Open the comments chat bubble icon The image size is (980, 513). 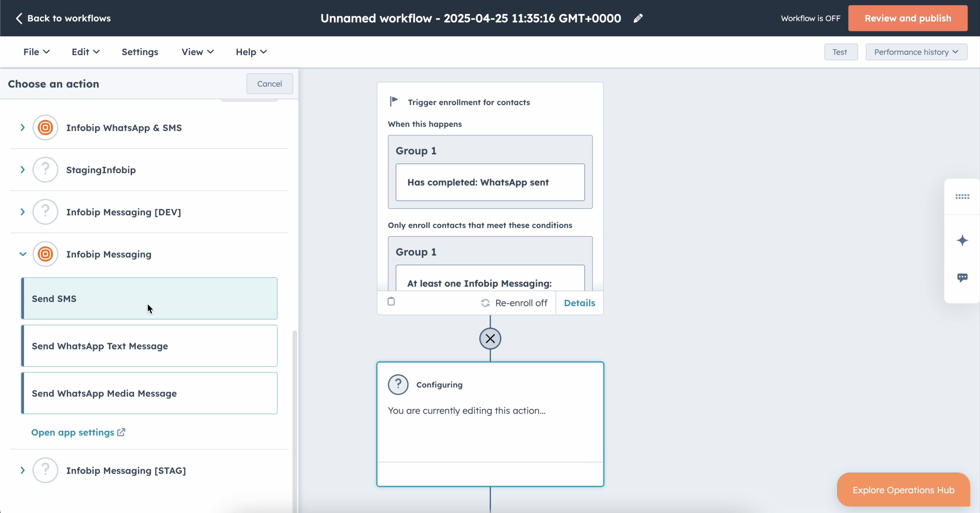click(x=962, y=278)
